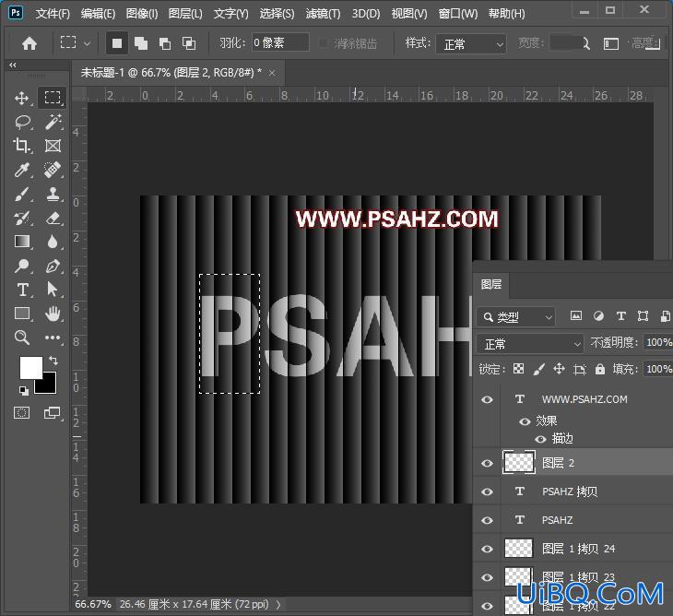Select the Blur tool
This screenshot has height=616, width=673.
pyautogui.click(x=53, y=242)
